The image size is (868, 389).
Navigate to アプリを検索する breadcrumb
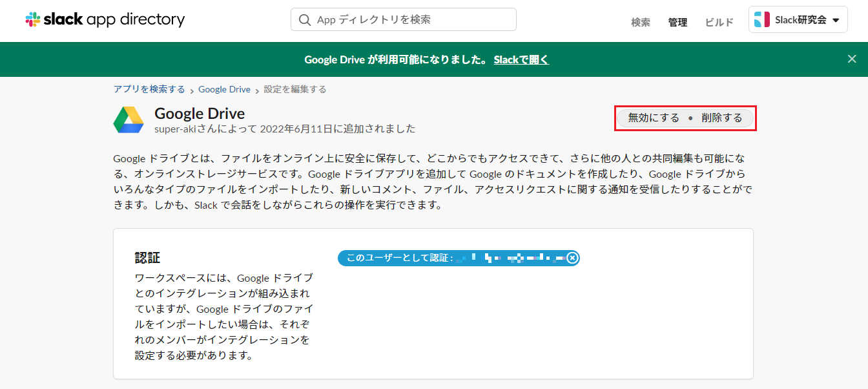point(149,89)
